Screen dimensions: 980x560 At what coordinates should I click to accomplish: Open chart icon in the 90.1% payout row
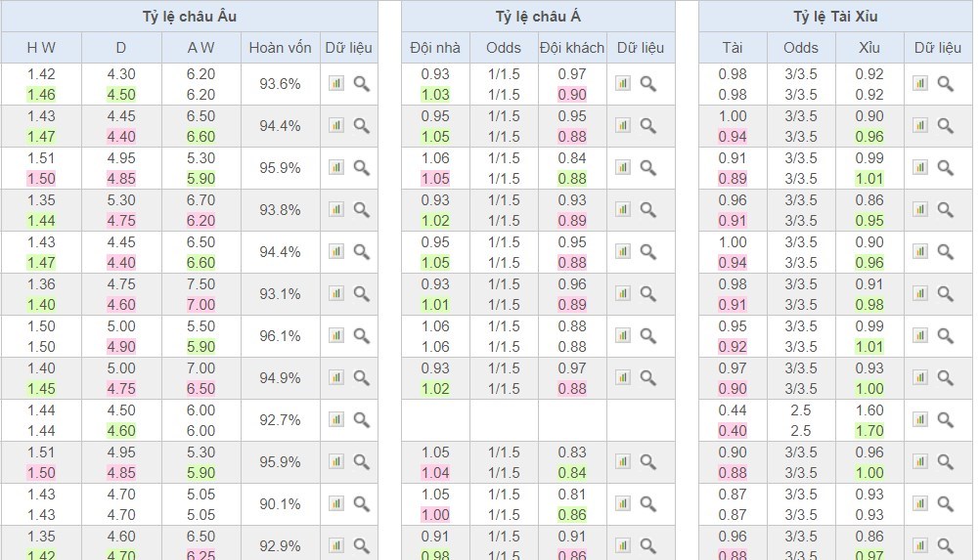coord(336,503)
